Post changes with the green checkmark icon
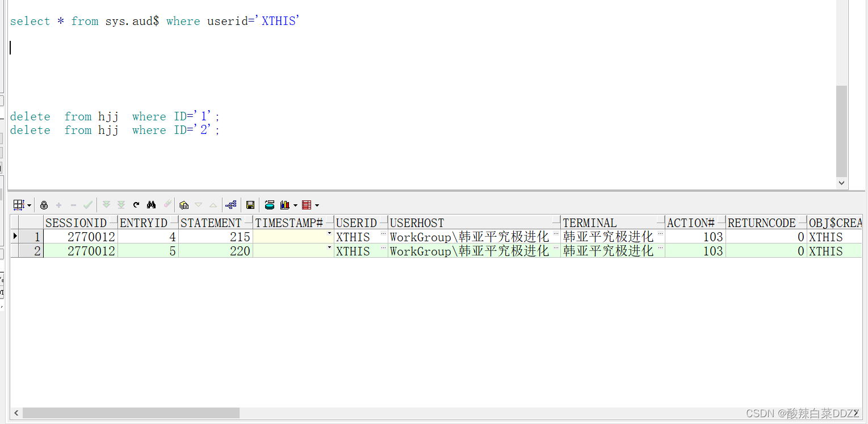The height and width of the screenshot is (424, 868). (87, 204)
